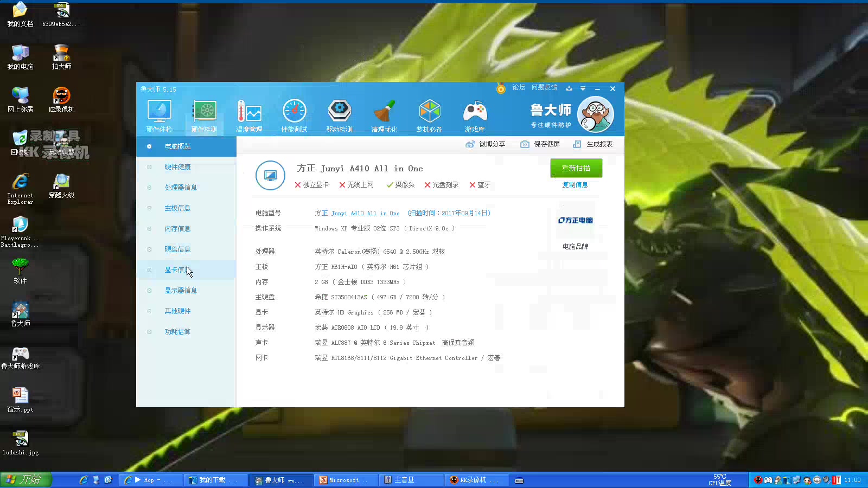Open the 鲁大师 desktop shortcut
Screen dimensions: 868x488
[x=20, y=314]
